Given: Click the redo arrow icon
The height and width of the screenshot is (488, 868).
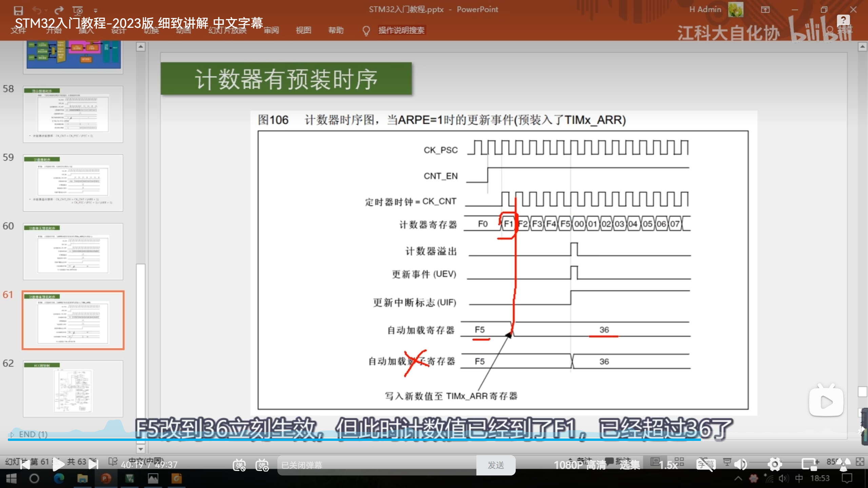Looking at the screenshot, I should tap(59, 10).
